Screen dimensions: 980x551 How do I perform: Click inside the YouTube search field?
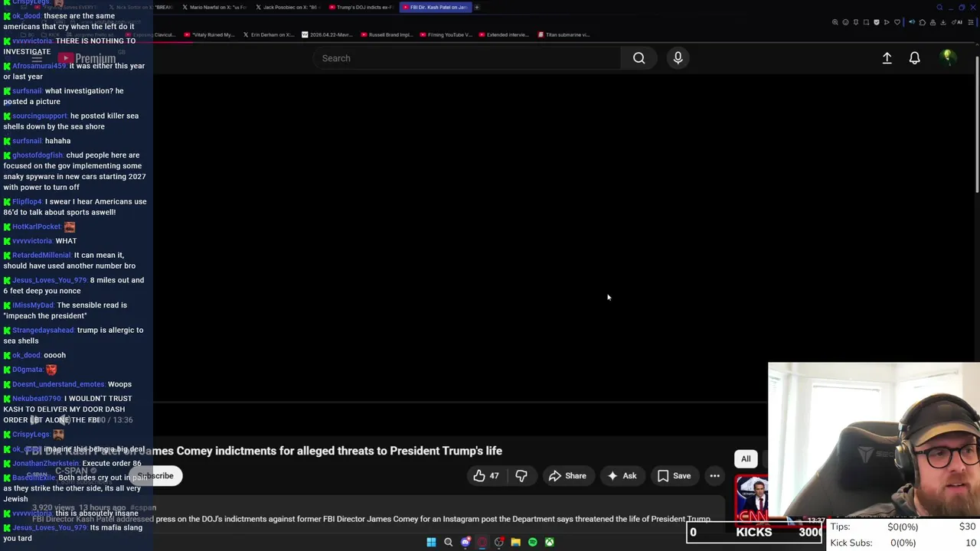click(467, 58)
